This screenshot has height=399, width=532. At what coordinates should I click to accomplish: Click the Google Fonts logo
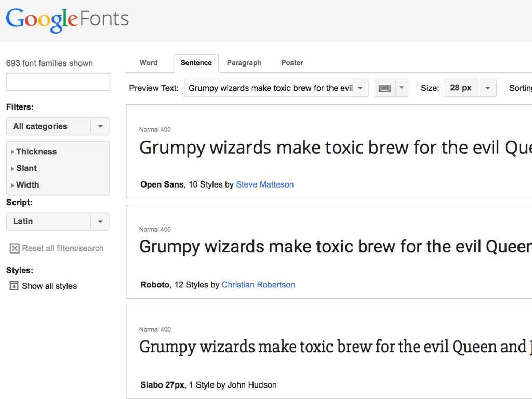[67, 20]
